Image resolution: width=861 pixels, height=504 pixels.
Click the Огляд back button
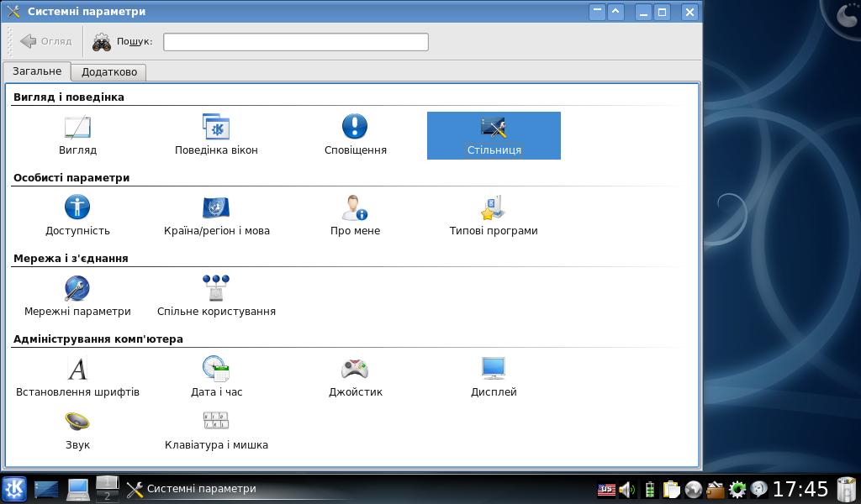coord(45,41)
